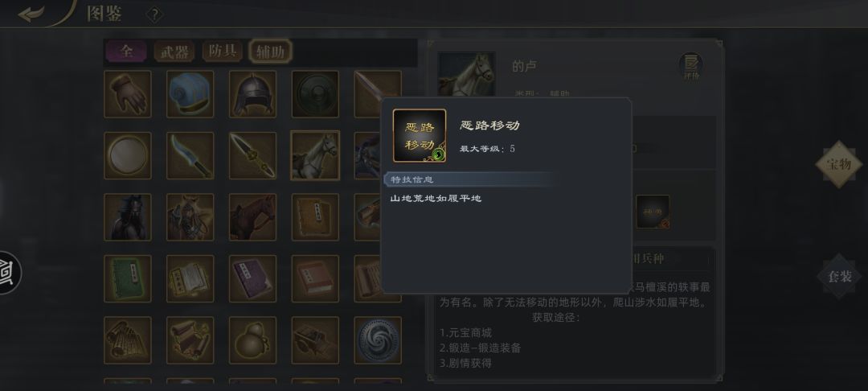Open the 评价 review icon
Screen dimensions: 868x391
(691, 66)
